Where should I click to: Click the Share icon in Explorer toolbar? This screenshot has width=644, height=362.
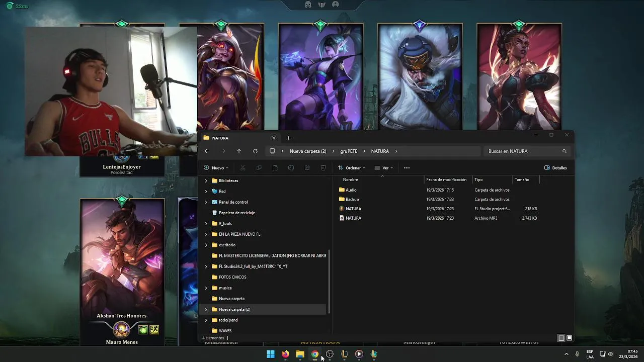point(307,168)
